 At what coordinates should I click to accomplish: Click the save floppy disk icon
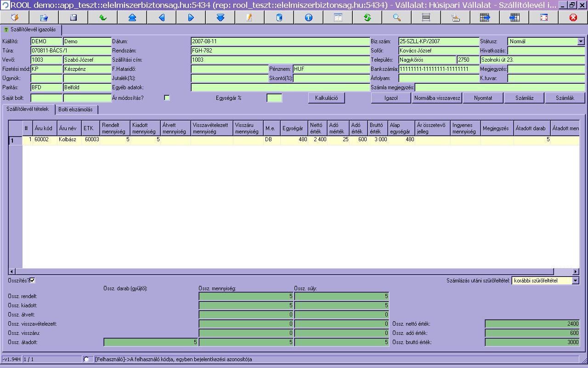click(73, 17)
